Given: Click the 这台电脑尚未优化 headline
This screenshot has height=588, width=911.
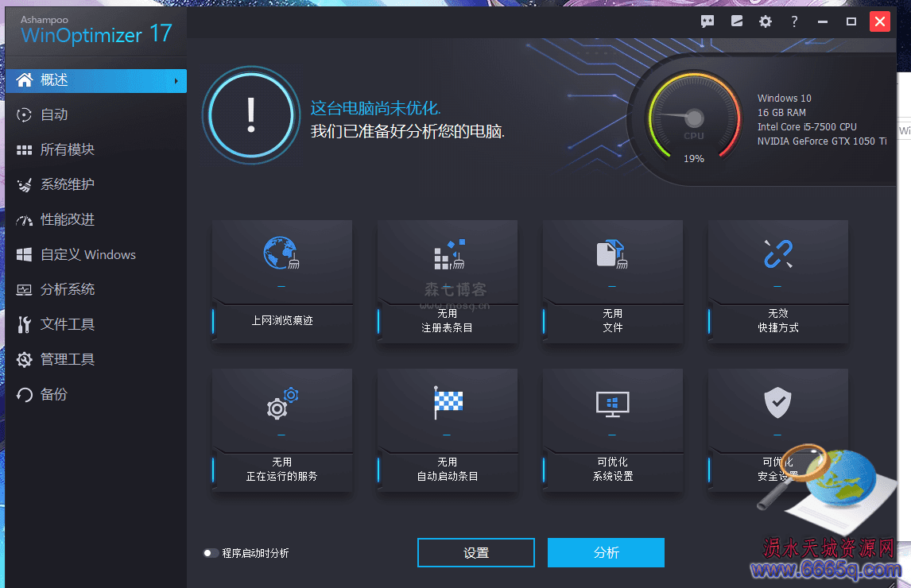Looking at the screenshot, I should click(x=375, y=109).
